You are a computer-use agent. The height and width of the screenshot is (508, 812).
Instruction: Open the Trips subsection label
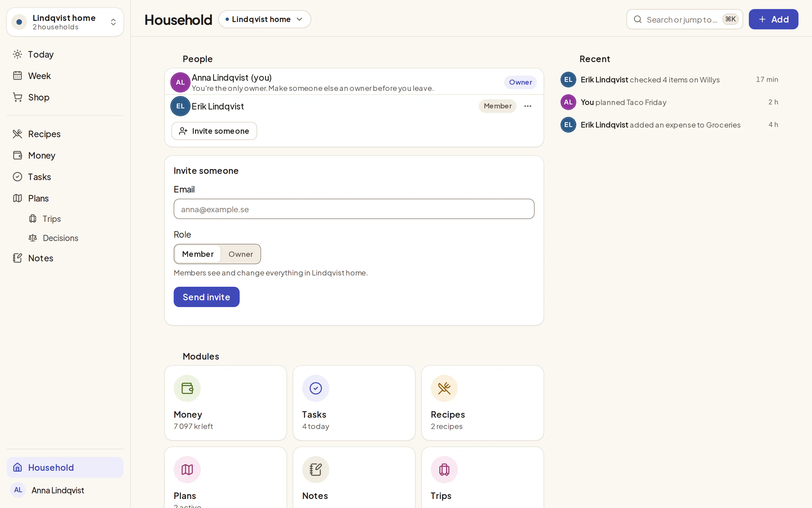pos(52,219)
